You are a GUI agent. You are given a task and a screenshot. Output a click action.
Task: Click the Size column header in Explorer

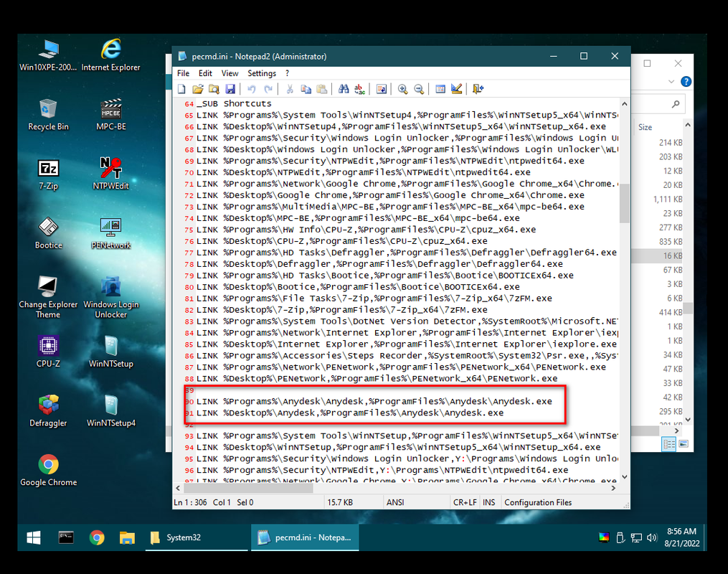(x=645, y=127)
